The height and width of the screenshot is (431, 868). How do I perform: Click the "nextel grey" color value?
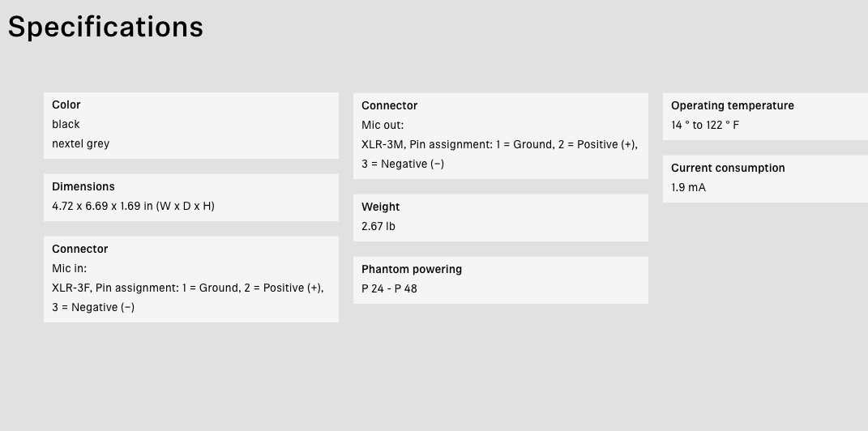[80, 143]
